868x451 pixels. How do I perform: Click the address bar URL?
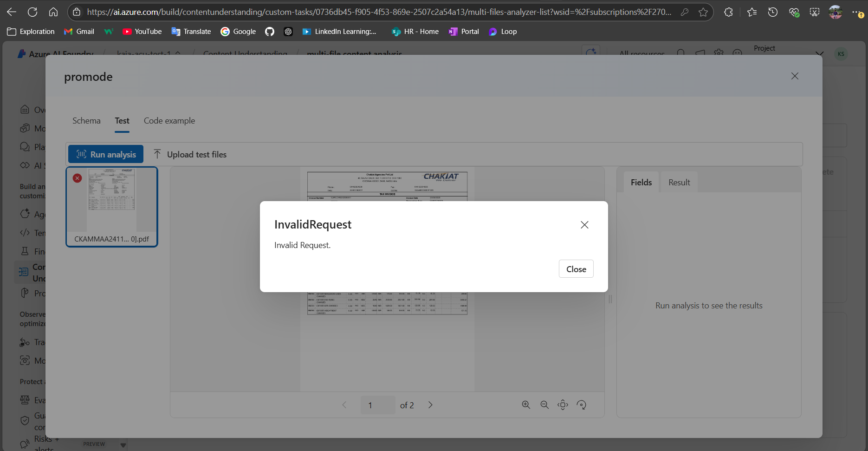point(379,12)
